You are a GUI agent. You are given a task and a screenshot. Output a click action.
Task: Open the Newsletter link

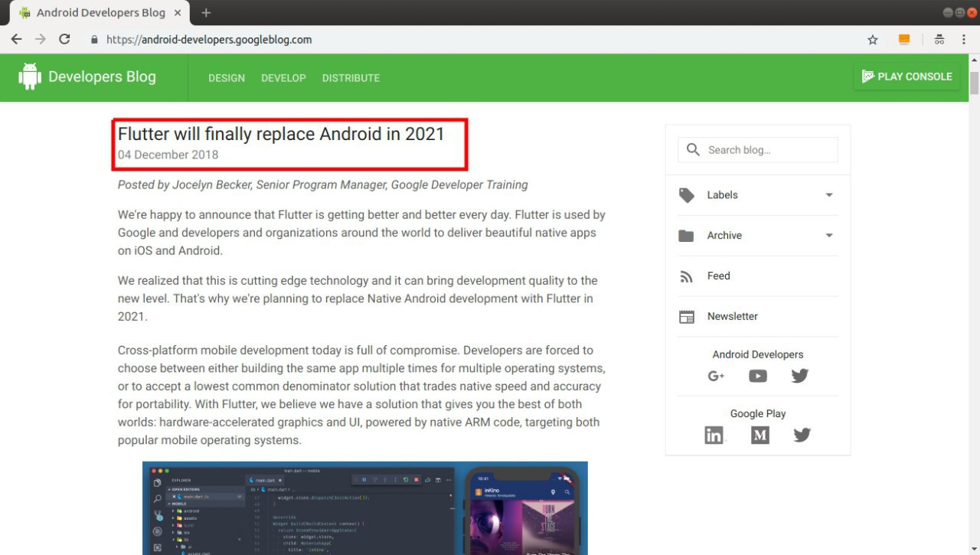tap(733, 316)
